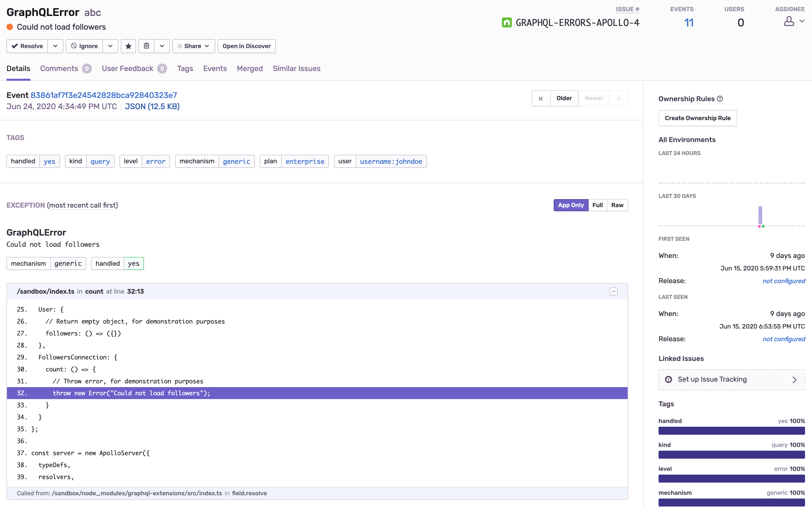The image size is (812, 509).
Task: Click the assignee person icon
Action: coord(789,21)
